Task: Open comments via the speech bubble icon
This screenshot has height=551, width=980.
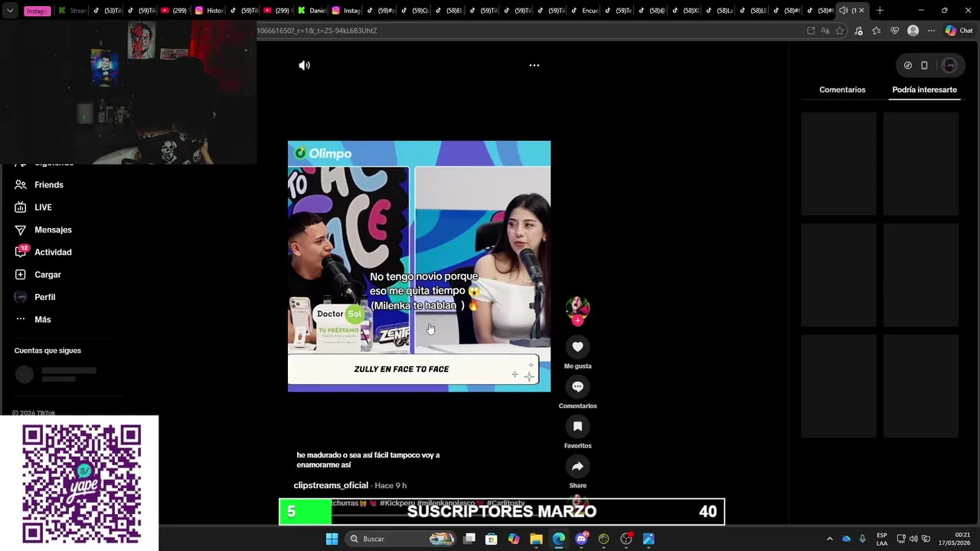Action: (577, 386)
